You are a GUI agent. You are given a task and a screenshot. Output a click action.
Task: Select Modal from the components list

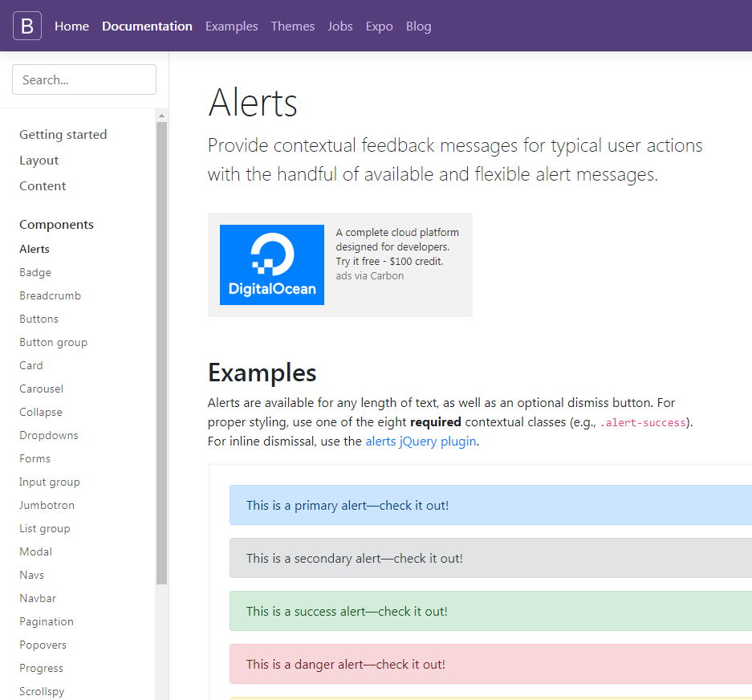(35, 551)
